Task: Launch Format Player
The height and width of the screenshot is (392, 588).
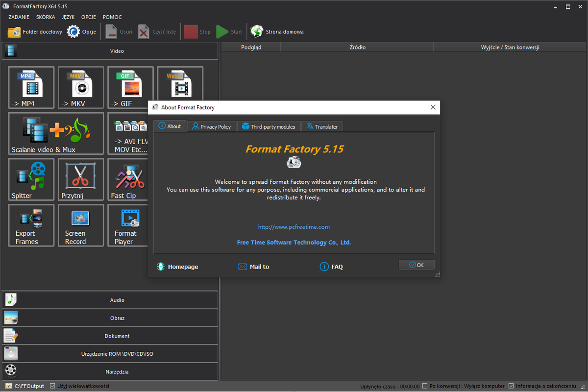Action: [x=128, y=225]
